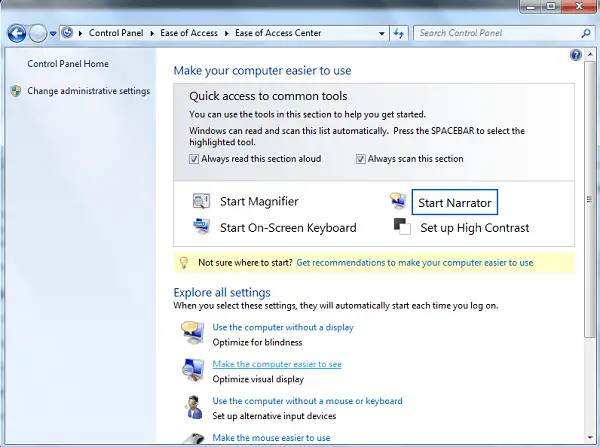600x447 pixels.
Task: Click Start Magnifier
Action: pyautogui.click(x=259, y=201)
